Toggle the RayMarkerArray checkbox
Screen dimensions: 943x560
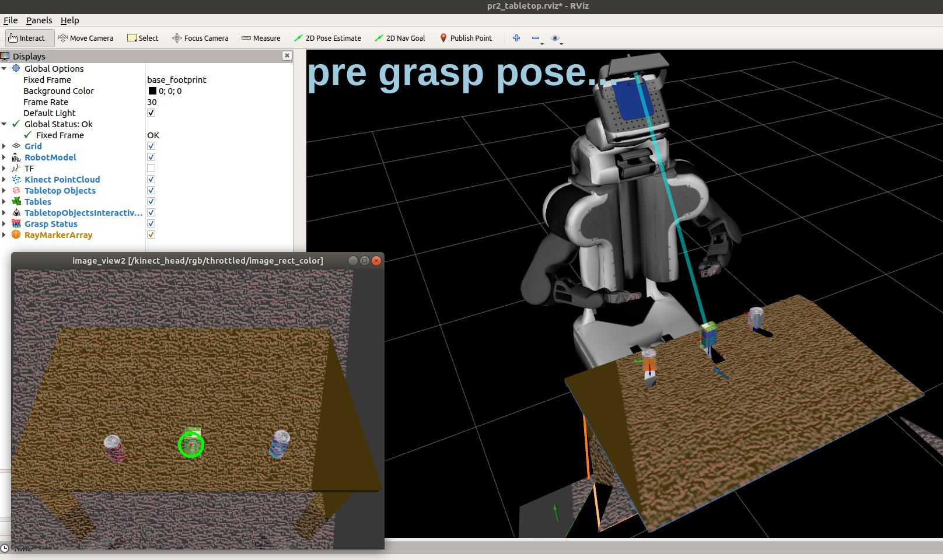click(x=151, y=235)
